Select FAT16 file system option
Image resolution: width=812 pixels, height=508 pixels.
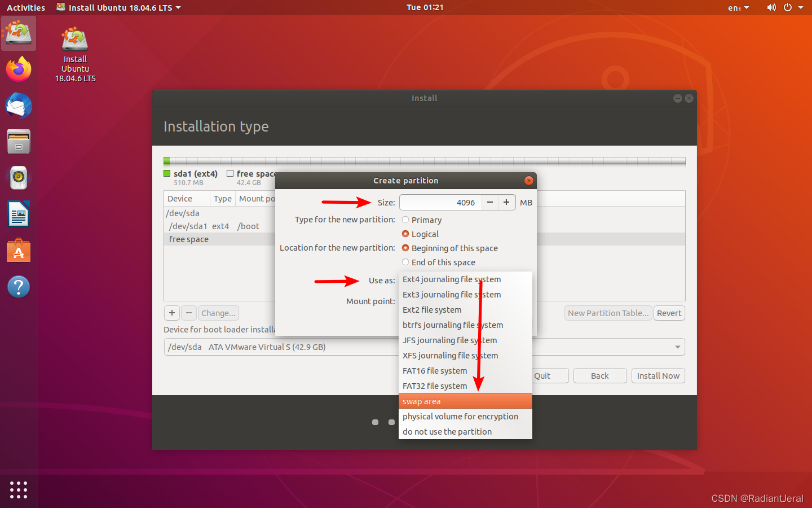465,371
